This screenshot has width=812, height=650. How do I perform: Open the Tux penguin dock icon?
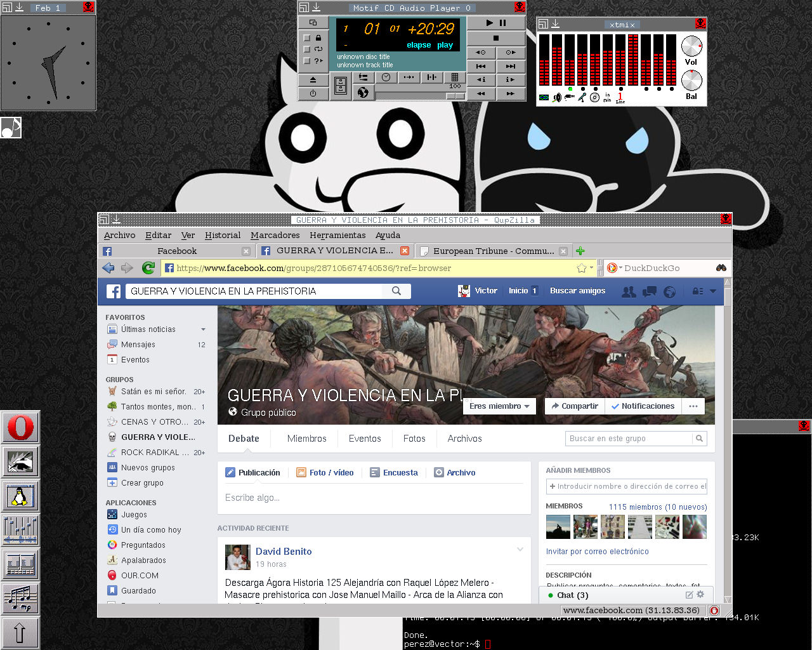pos(20,496)
